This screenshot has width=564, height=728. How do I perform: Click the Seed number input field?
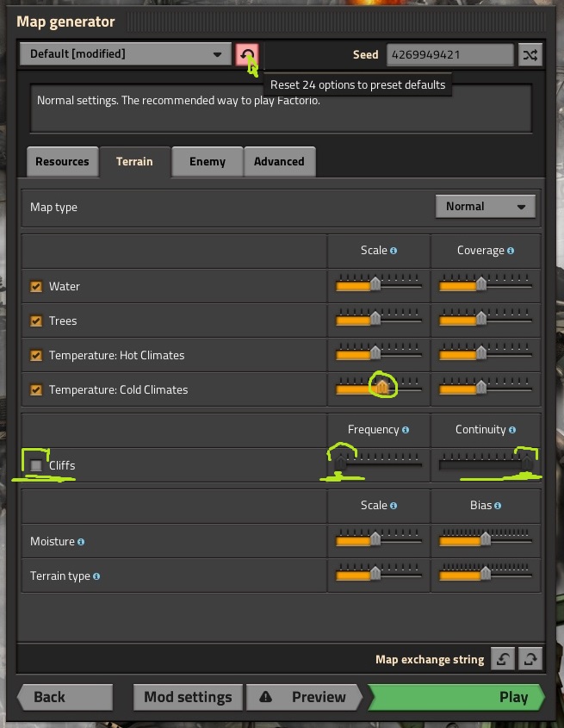pos(449,54)
